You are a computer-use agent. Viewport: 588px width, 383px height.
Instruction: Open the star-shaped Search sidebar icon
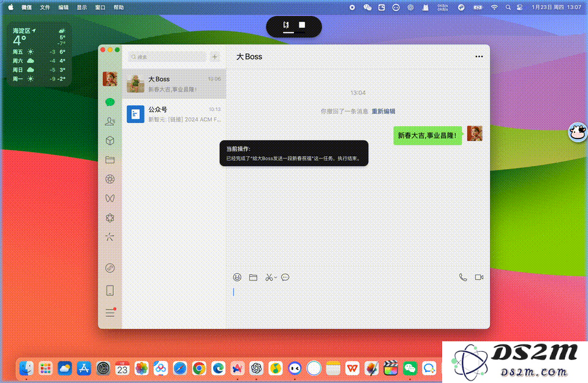[110, 237]
